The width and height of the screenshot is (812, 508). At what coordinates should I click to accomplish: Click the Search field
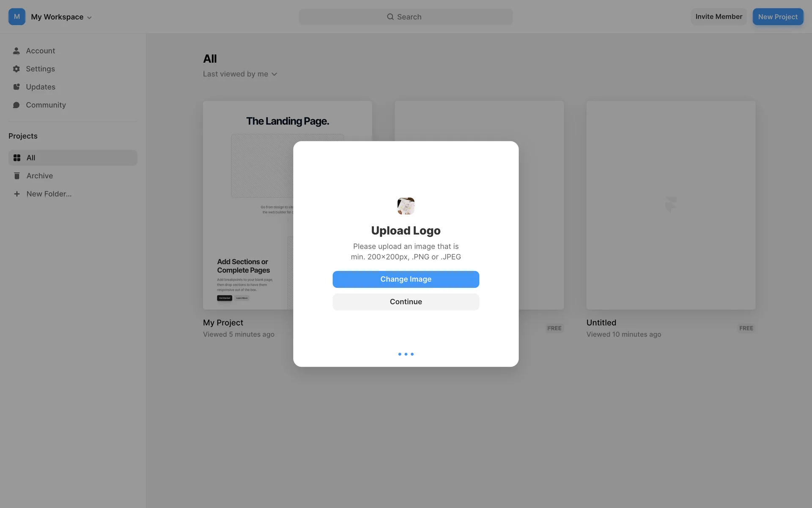coord(406,17)
